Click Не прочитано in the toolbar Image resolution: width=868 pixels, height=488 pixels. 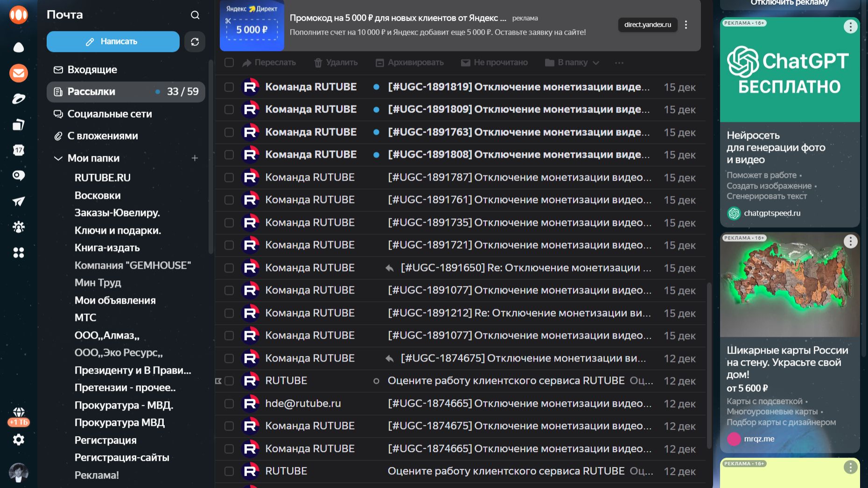click(494, 63)
